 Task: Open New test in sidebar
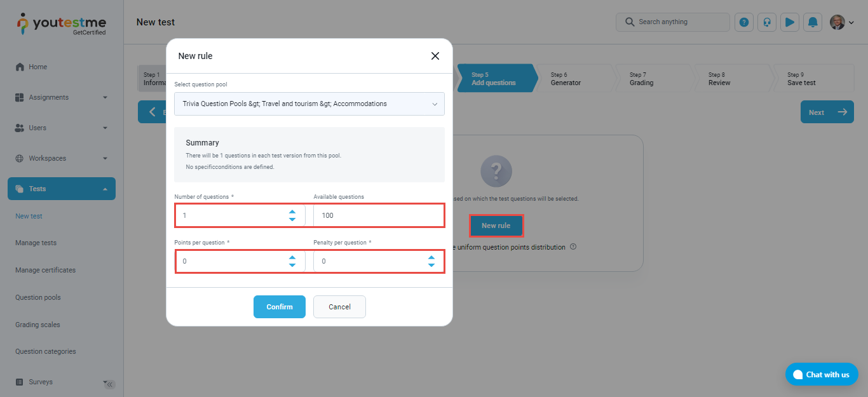point(29,216)
